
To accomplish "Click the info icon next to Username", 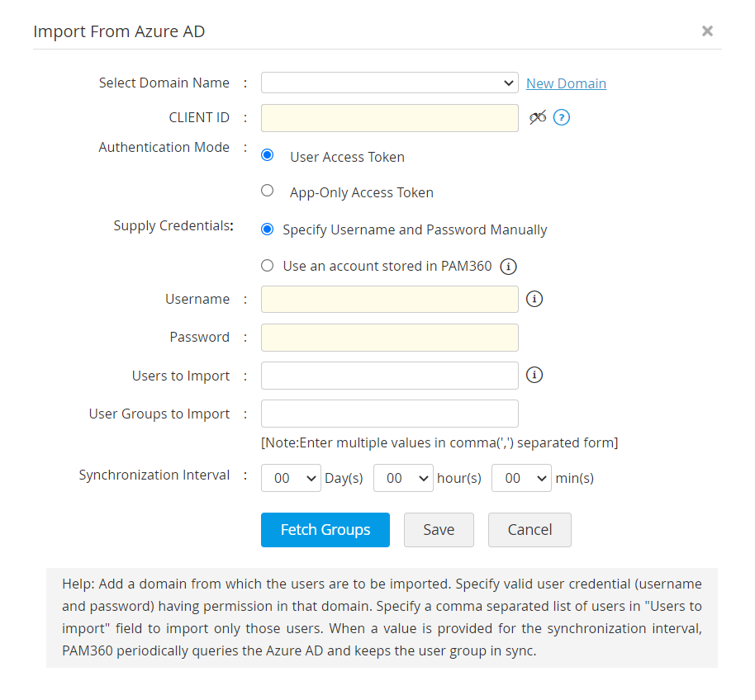I will click(x=534, y=299).
